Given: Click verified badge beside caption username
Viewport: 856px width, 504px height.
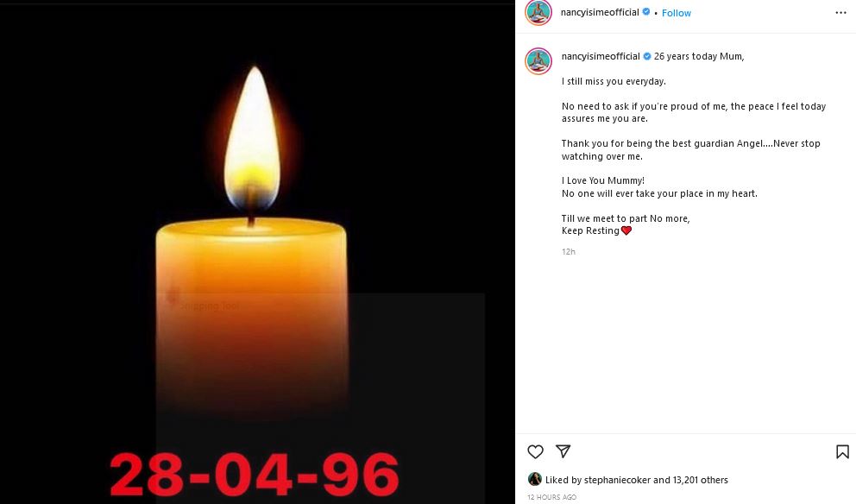Looking at the screenshot, I should (647, 56).
